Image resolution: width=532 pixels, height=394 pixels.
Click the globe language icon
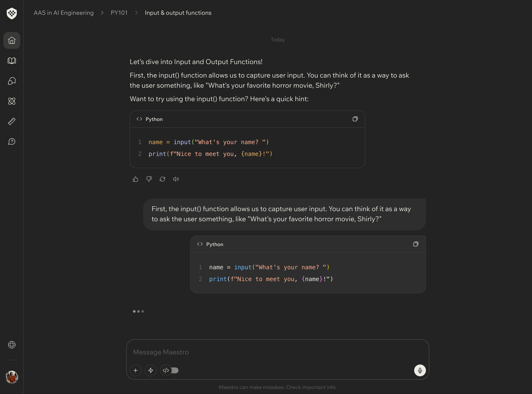coord(12,345)
